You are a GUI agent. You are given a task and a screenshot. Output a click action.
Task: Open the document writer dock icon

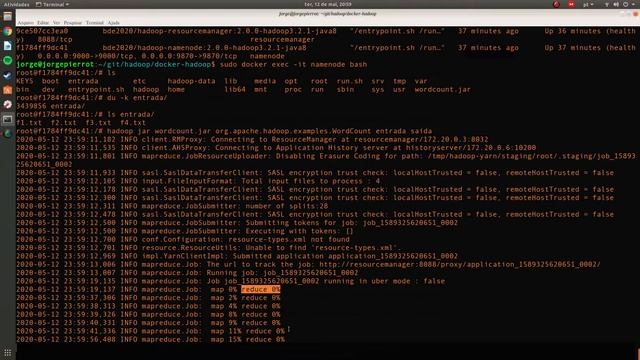(x=7, y=46)
